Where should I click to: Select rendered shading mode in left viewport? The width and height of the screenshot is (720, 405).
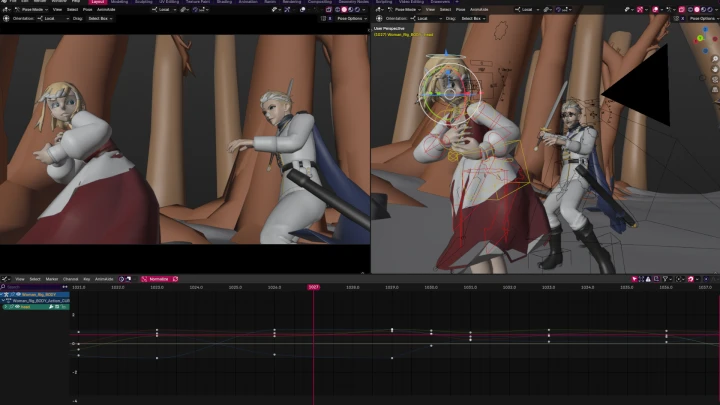coord(357,10)
